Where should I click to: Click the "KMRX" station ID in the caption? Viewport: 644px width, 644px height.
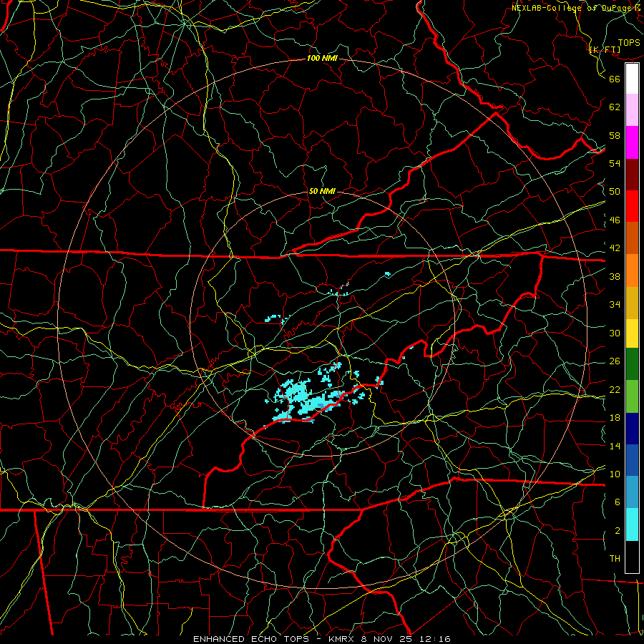click(343, 639)
